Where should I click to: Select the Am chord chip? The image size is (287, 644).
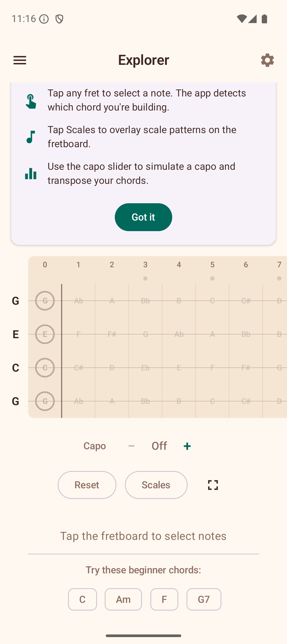(x=123, y=599)
